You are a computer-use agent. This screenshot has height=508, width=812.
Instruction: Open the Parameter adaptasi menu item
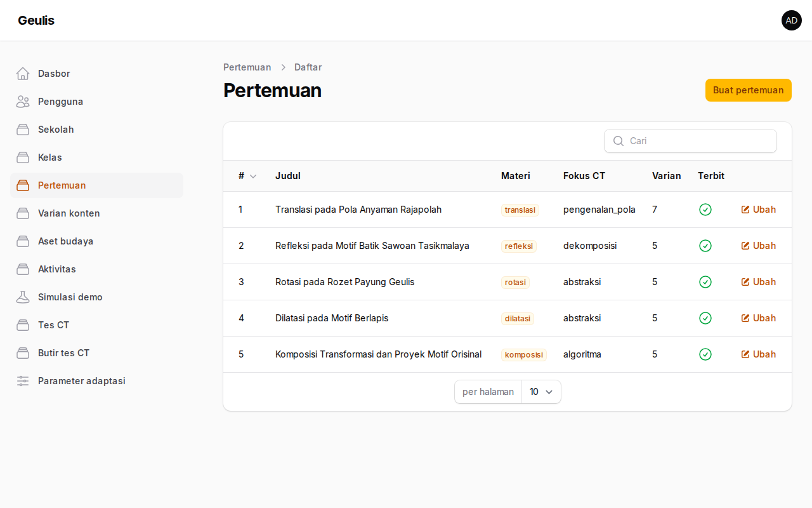point(96,381)
